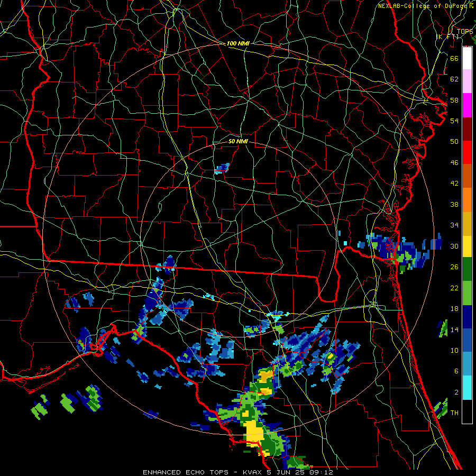Click the navy blue swatch near 18
This screenshot has height=476, width=476.
tap(467, 317)
